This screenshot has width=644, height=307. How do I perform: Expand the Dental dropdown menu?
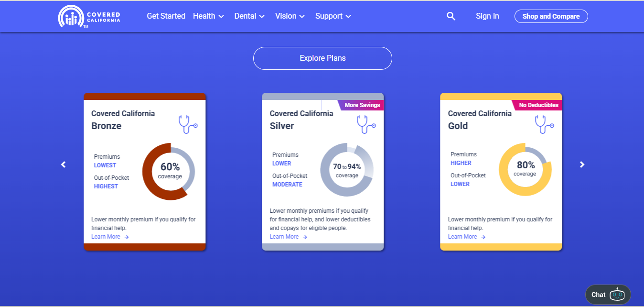(x=249, y=16)
